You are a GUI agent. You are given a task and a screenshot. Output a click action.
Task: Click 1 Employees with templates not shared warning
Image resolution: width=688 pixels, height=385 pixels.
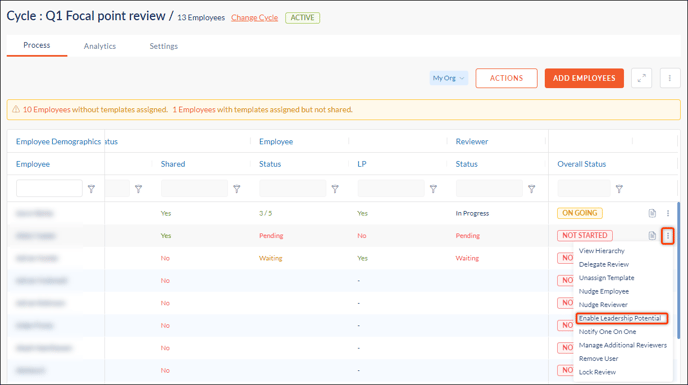262,109
